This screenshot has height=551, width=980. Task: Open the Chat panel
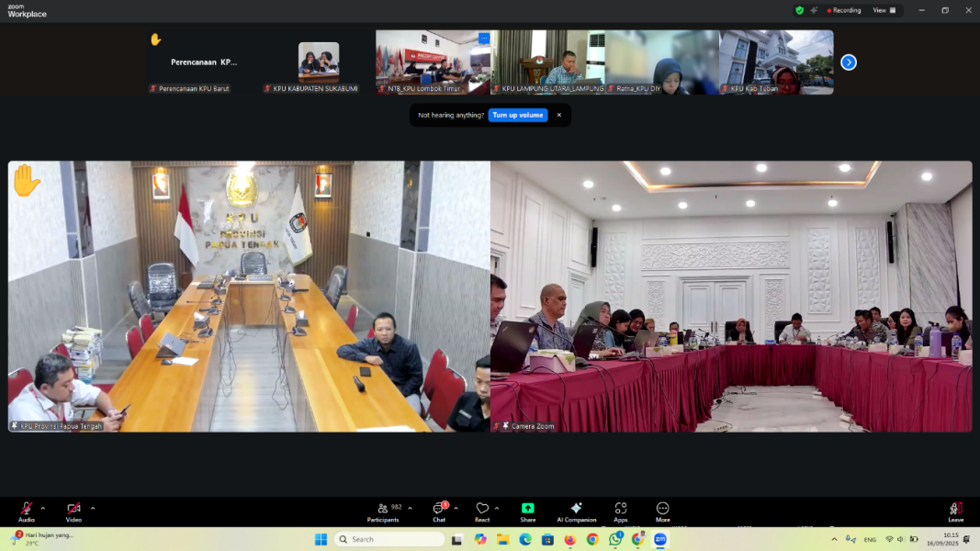tap(439, 510)
